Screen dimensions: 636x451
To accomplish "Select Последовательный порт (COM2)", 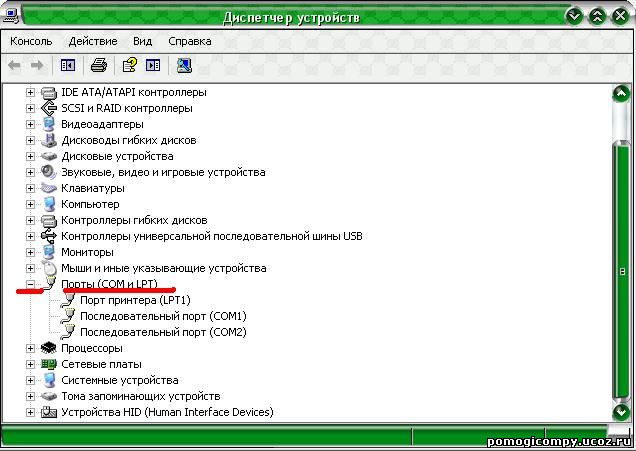I will coord(163,333).
